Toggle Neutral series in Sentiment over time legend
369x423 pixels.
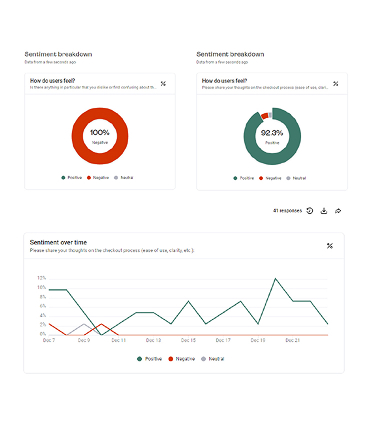click(213, 359)
